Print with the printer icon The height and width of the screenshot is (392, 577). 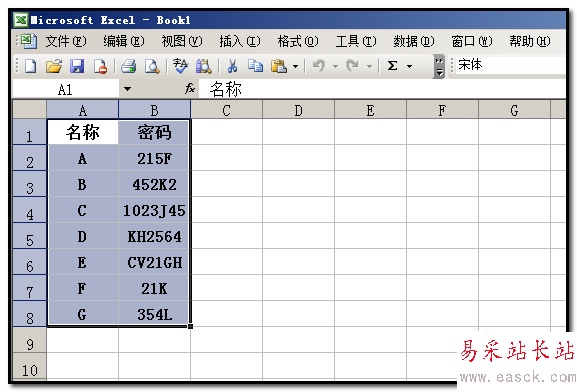click(x=128, y=67)
